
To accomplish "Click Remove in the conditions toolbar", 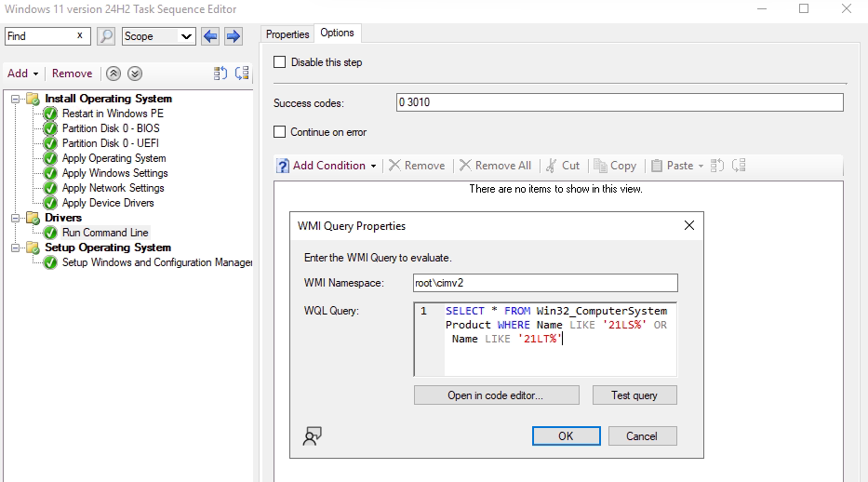I will click(x=417, y=166).
